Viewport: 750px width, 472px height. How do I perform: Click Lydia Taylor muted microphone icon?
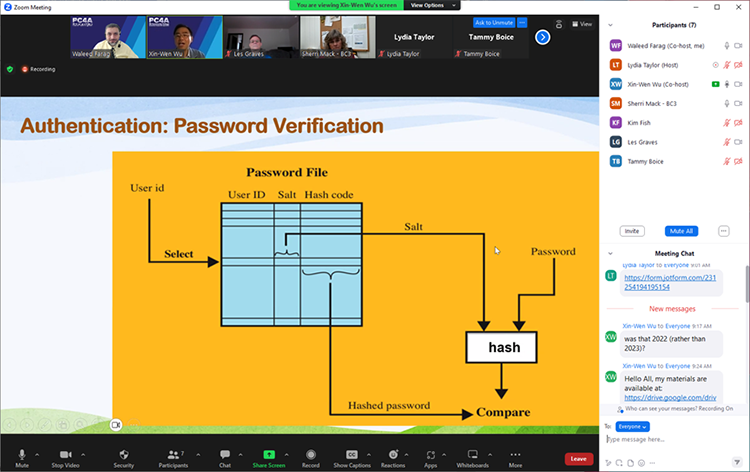pos(727,65)
